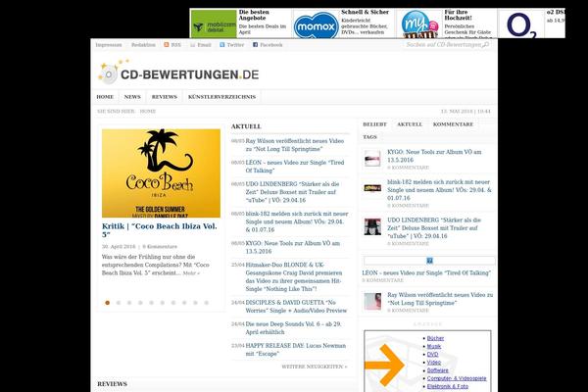Open the HOME breadcrumb link
This screenshot has width=588, height=392.
pyautogui.click(x=148, y=111)
